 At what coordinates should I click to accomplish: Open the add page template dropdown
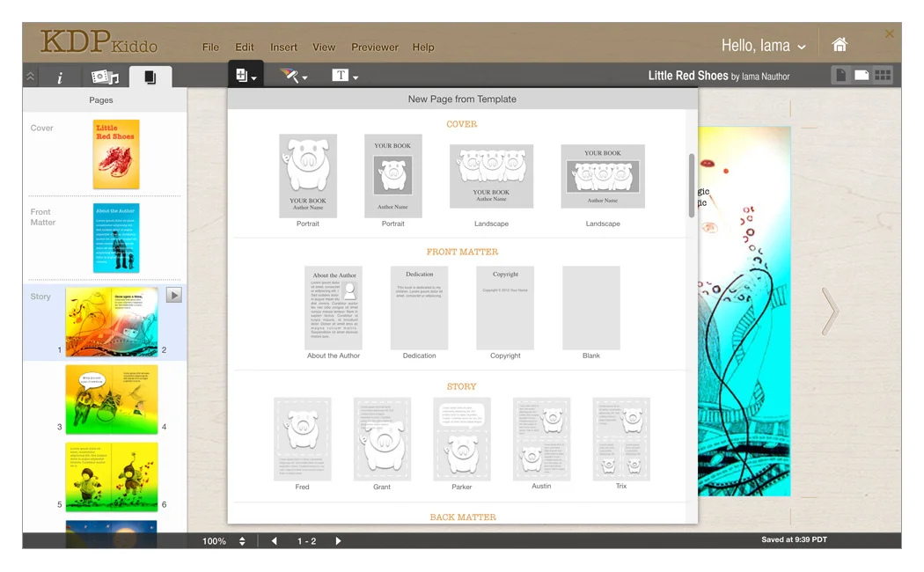point(246,76)
